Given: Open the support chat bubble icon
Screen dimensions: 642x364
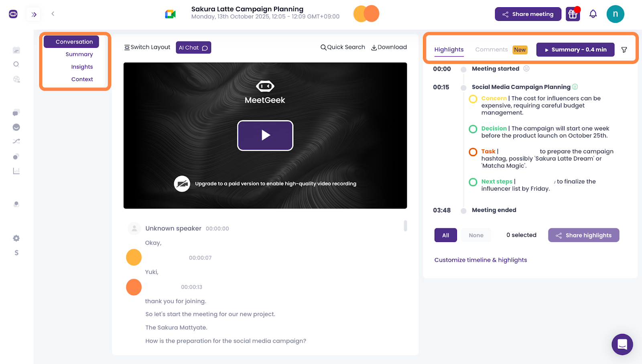Looking at the screenshot, I should (x=622, y=344).
